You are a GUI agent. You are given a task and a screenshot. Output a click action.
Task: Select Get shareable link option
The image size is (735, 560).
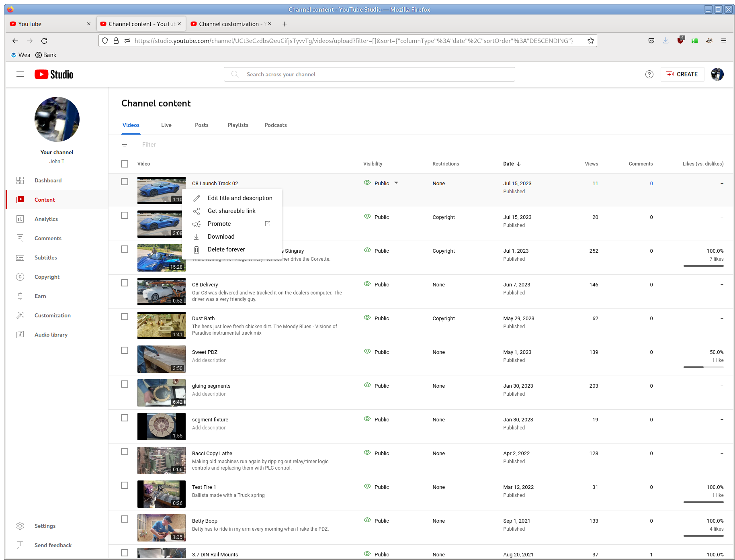pos(232,211)
